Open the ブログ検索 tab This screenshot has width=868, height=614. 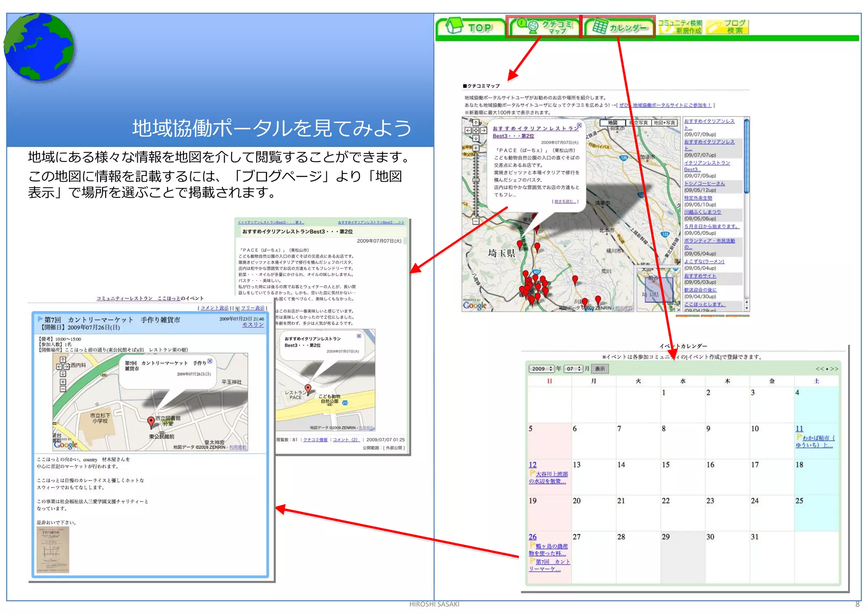click(728, 27)
